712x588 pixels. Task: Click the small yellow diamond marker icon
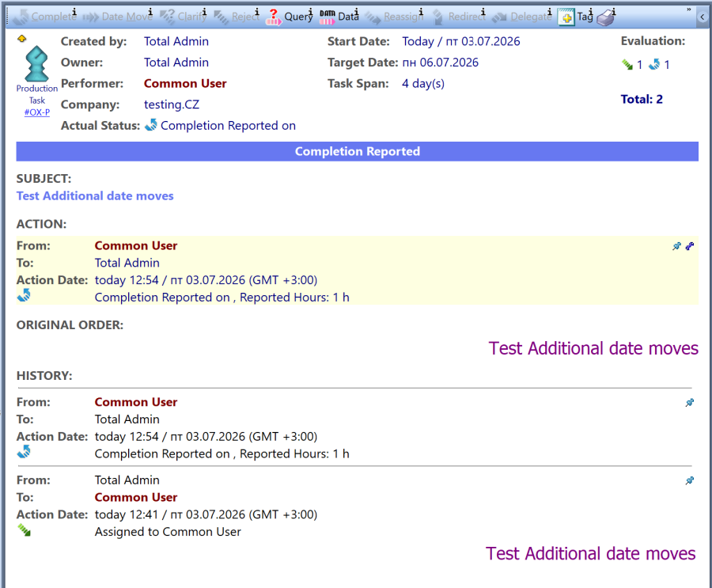(22, 39)
